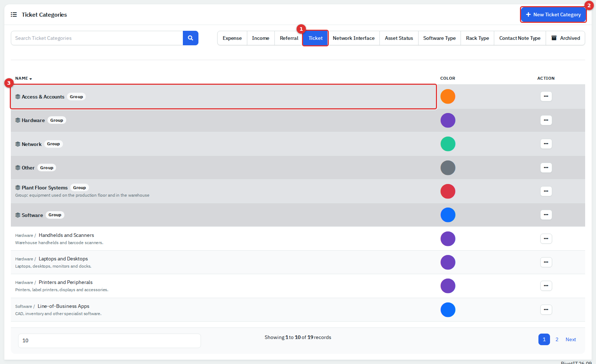Image resolution: width=596 pixels, height=364 pixels.
Task: Open action menu for Software group
Action: [x=546, y=215]
